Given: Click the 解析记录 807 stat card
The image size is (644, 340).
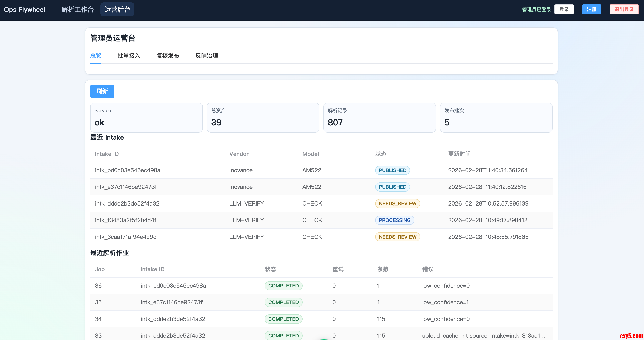Looking at the screenshot, I should tap(379, 117).
